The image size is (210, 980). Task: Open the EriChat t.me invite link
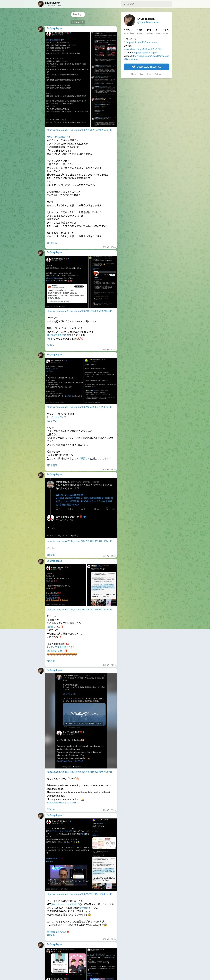click(143, 49)
